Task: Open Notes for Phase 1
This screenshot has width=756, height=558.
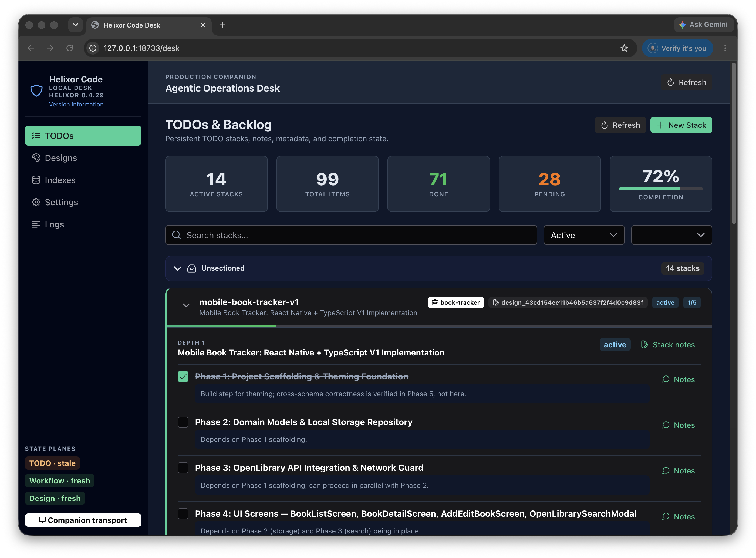Action: coord(678,380)
